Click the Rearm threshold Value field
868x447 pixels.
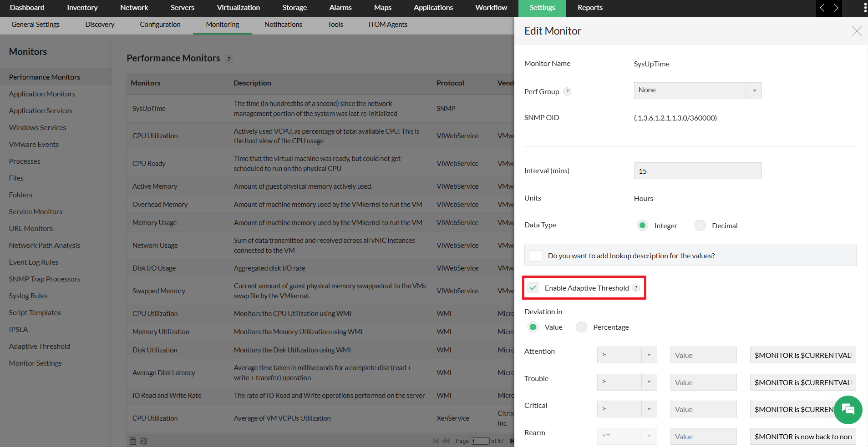tap(703, 436)
